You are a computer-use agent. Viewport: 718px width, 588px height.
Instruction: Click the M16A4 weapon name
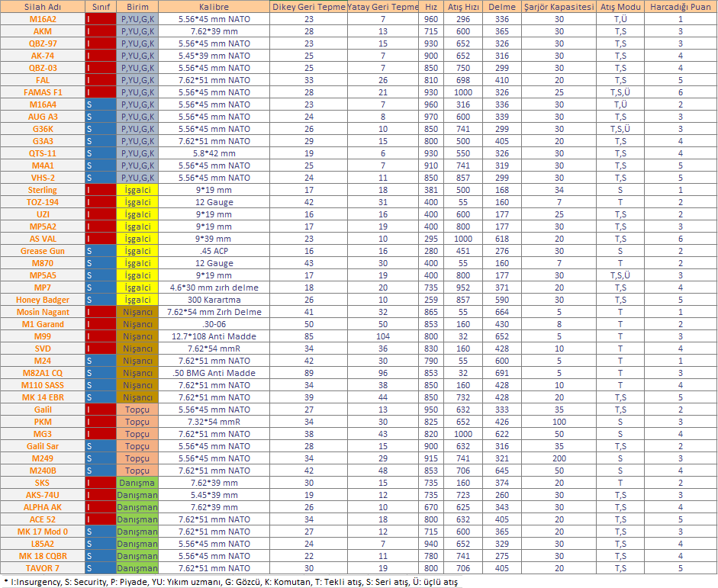[x=43, y=104]
